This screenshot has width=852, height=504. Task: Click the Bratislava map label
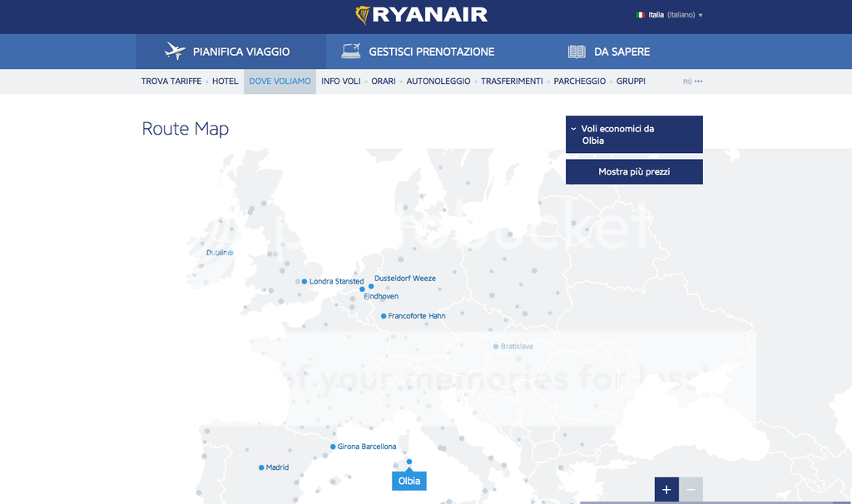point(517,347)
